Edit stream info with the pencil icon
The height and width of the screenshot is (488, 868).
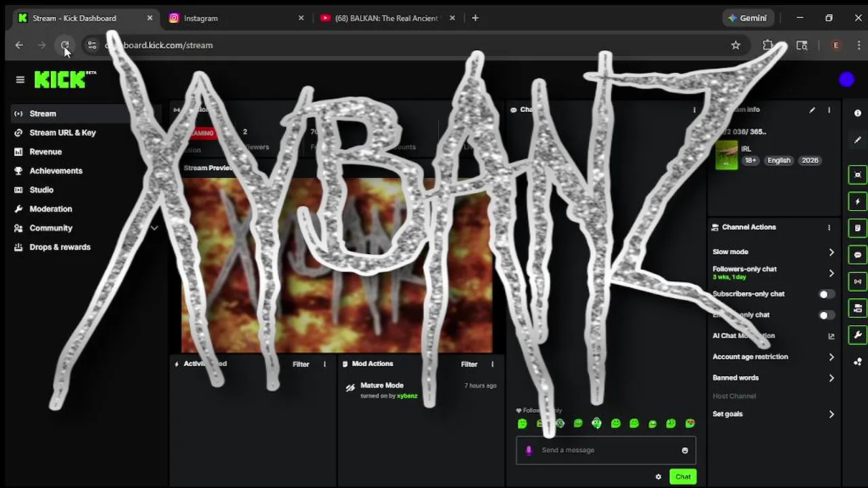pos(812,110)
